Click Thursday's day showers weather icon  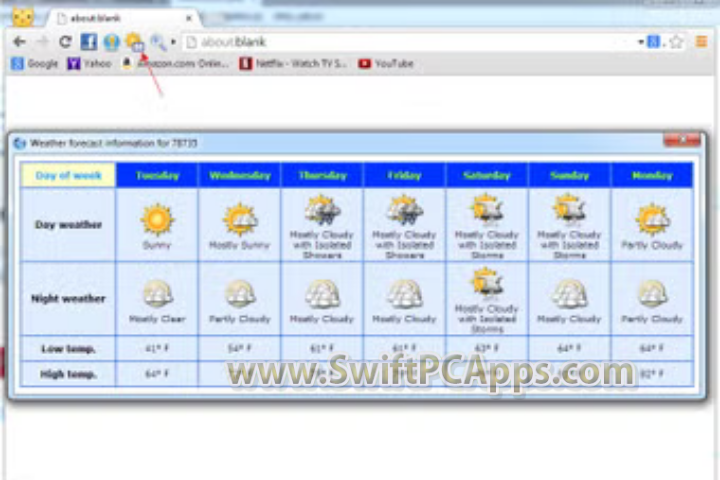(x=322, y=210)
